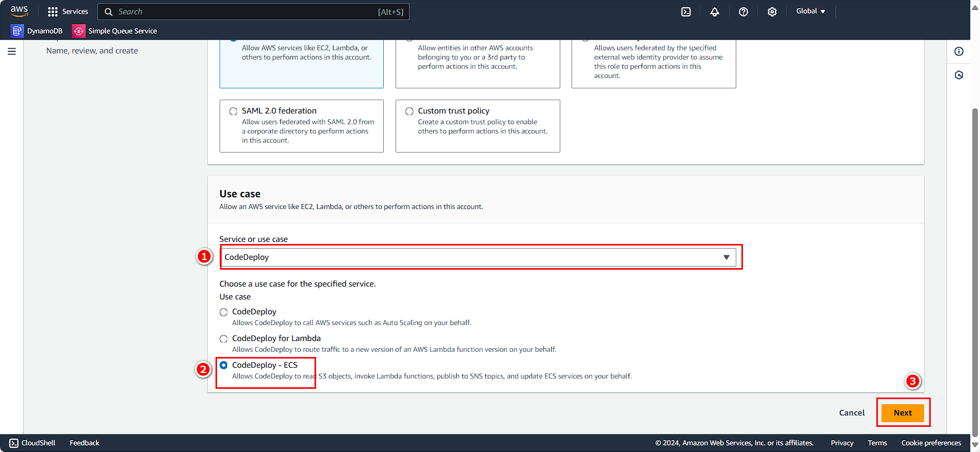This screenshot has height=452, width=980.
Task: Click the AWS service card description text
Action: pyautogui.click(x=306, y=52)
